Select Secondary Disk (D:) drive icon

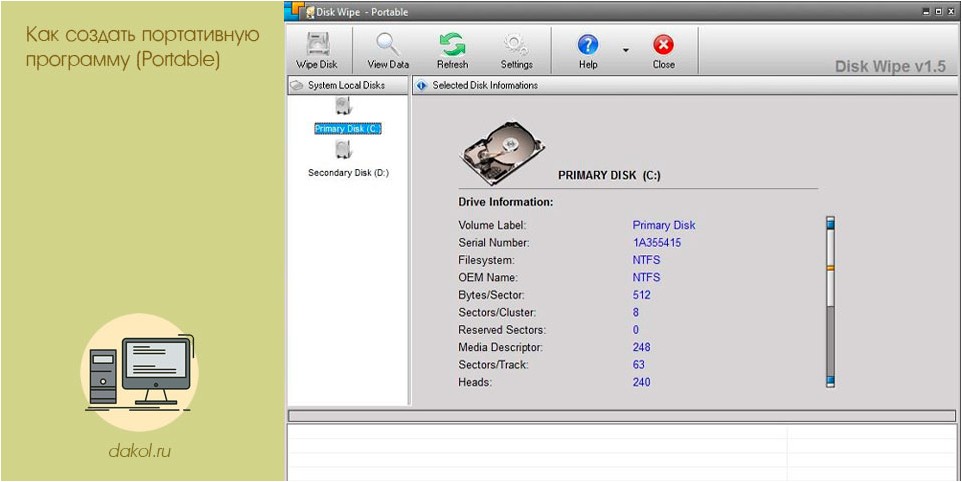343,150
